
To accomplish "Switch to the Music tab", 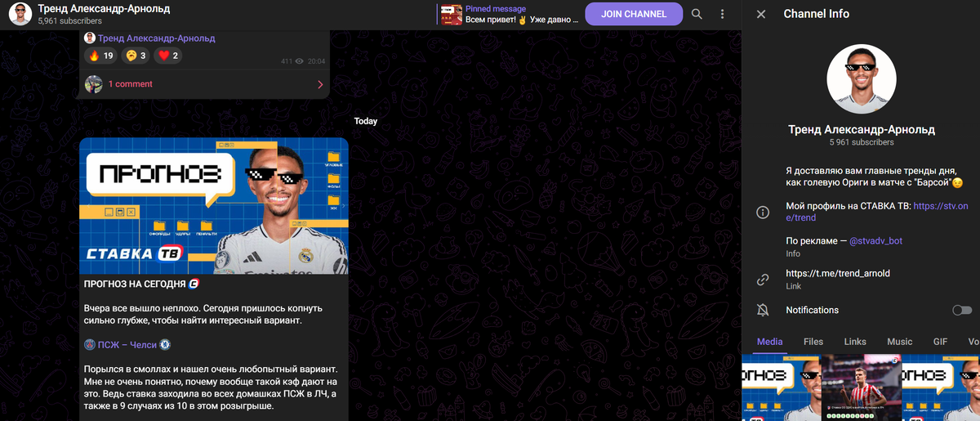I will pos(899,342).
